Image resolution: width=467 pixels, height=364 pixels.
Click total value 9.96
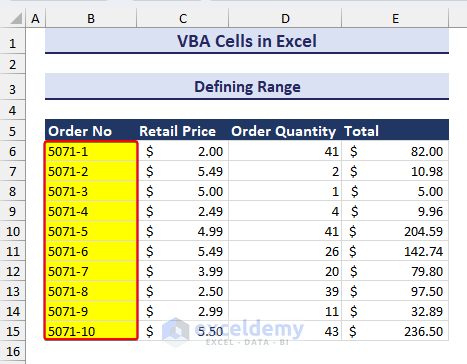coord(395,211)
